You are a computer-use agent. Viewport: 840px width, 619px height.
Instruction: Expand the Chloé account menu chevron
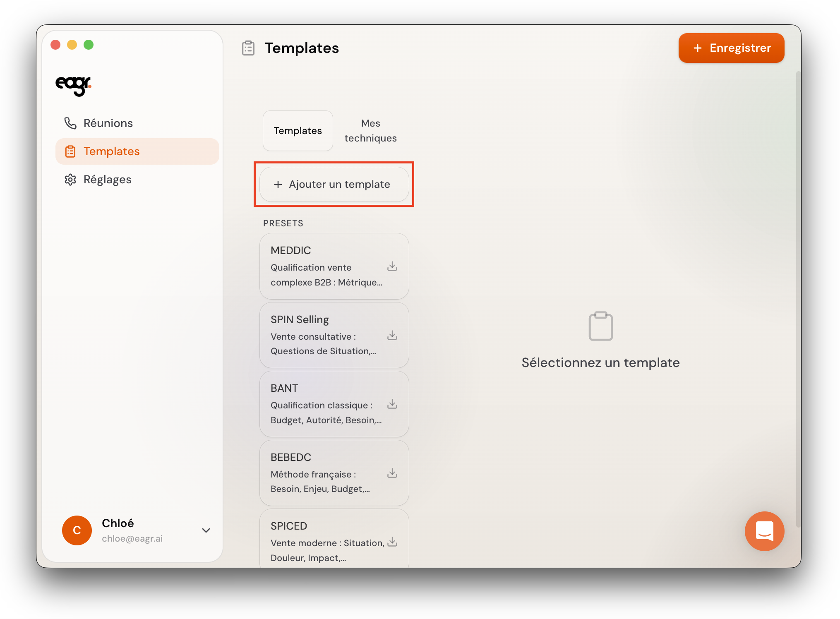[x=206, y=530]
